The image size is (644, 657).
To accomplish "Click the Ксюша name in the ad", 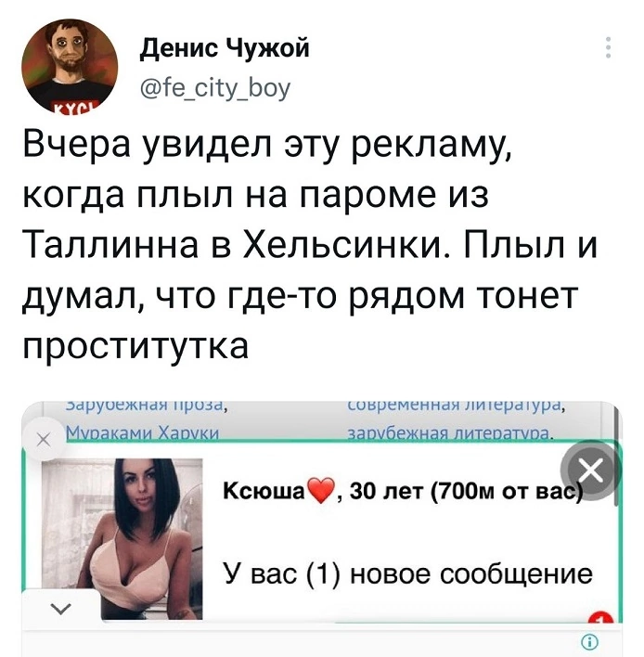I will (x=264, y=491).
